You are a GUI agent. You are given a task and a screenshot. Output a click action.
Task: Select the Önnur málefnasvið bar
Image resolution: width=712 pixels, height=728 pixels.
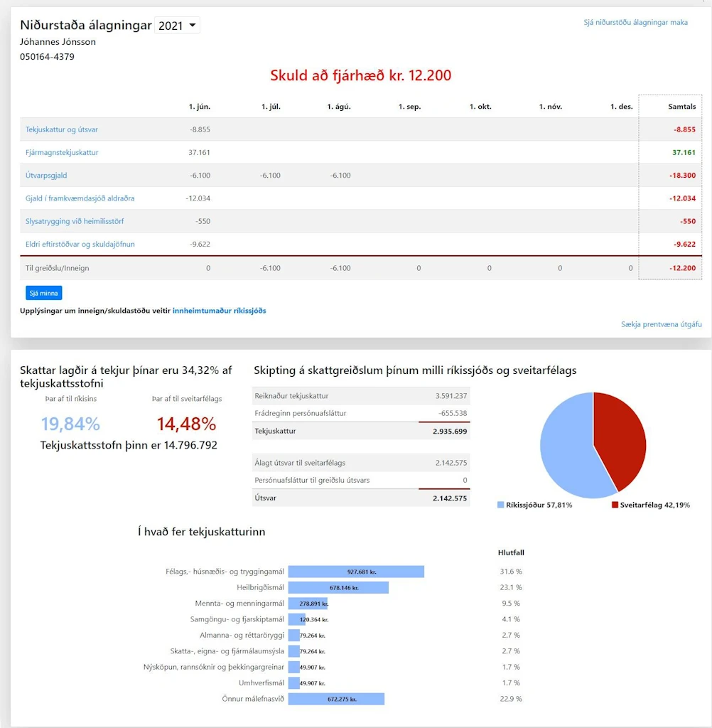coord(336,699)
